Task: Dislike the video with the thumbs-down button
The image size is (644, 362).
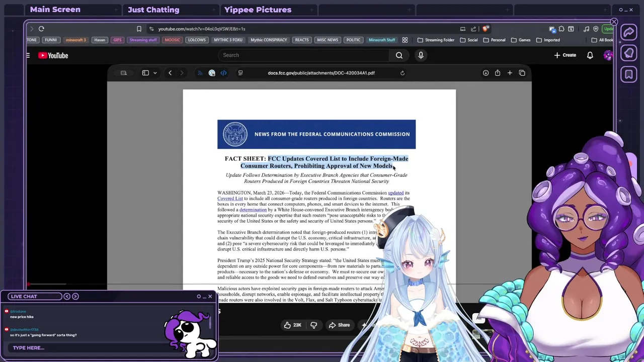Action: tap(313, 325)
